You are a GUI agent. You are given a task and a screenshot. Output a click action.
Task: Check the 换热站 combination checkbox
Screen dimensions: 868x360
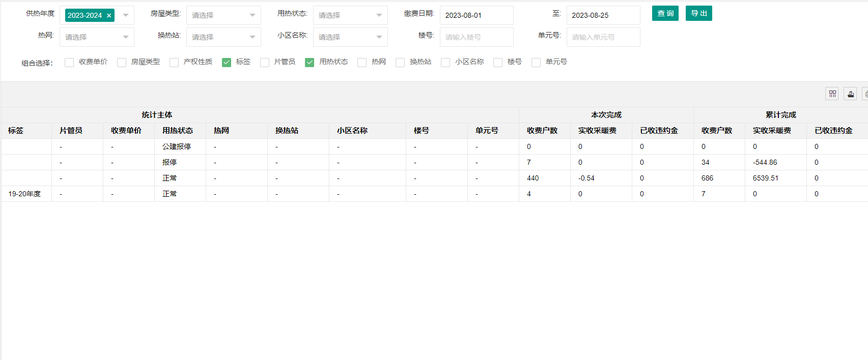point(400,62)
